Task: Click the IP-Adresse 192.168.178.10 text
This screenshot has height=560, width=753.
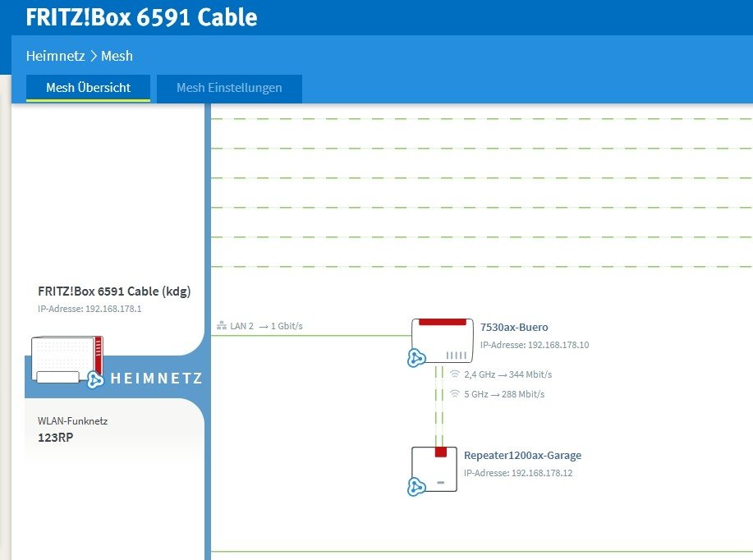Action: (x=535, y=345)
